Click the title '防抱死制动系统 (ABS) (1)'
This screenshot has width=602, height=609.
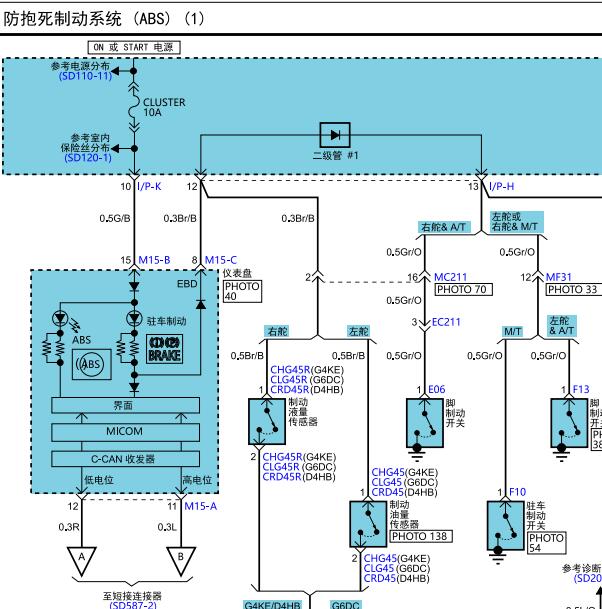click(104, 19)
